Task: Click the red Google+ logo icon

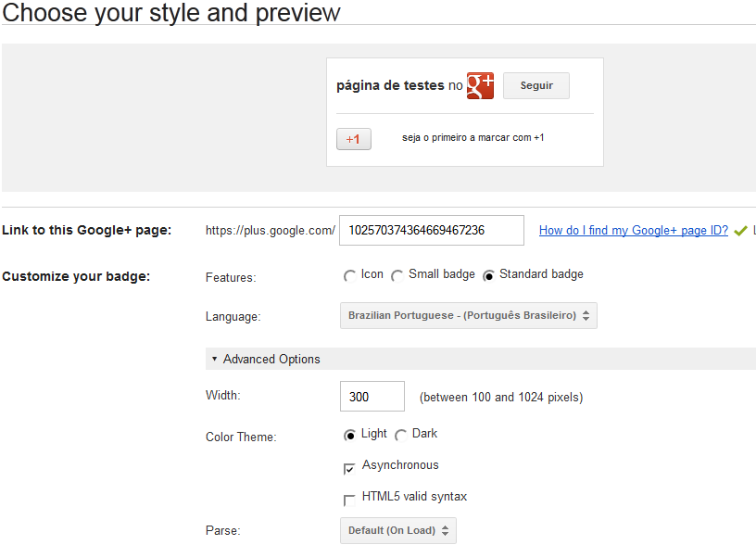Action: tap(480, 85)
